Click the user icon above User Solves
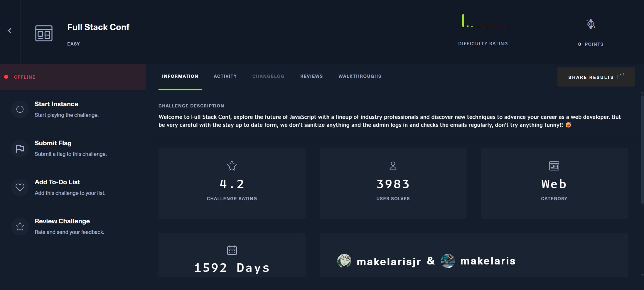The image size is (644, 290). click(x=393, y=166)
